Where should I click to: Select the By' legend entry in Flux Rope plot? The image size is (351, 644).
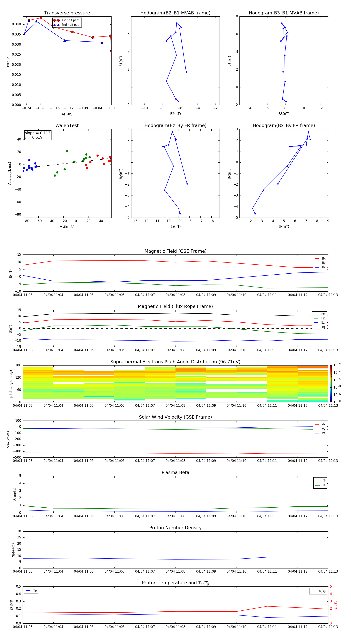coord(320,318)
